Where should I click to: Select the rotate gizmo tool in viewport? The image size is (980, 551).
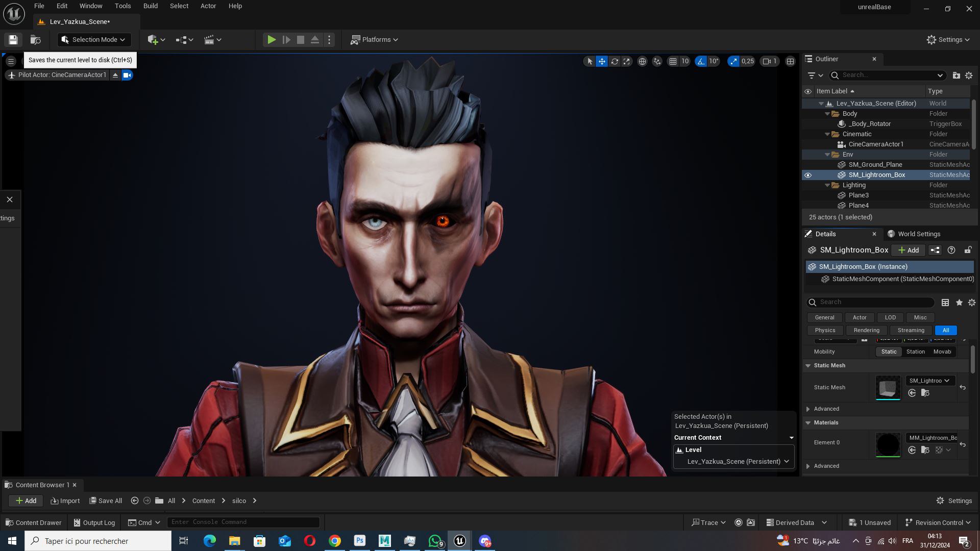[x=615, y=61]
